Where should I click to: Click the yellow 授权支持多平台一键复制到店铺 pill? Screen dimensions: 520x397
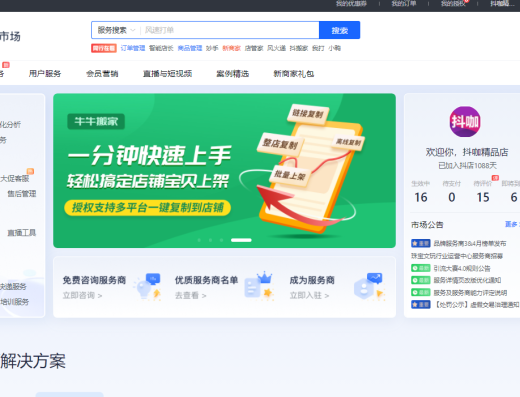click(147, 208)
